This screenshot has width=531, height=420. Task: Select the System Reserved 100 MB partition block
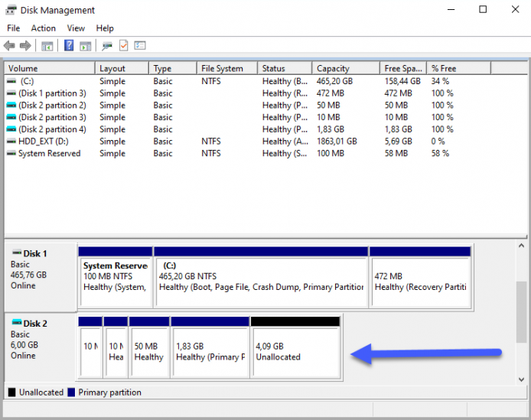pyautogui.click(x=116, y=278)
